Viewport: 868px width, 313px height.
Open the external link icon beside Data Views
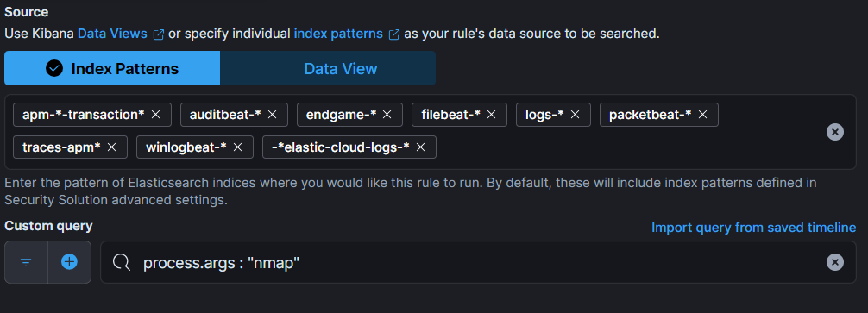(158, 34)
